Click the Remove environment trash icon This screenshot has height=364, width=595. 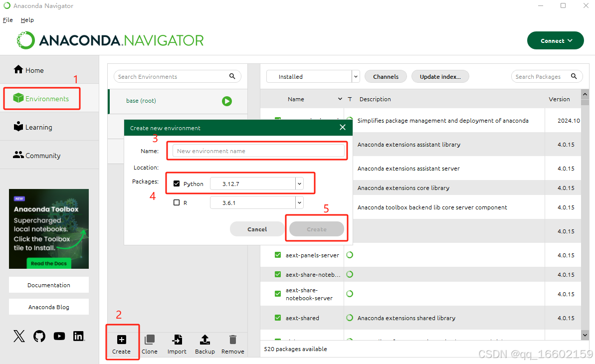pyautogui.click(x=233, y=340)
